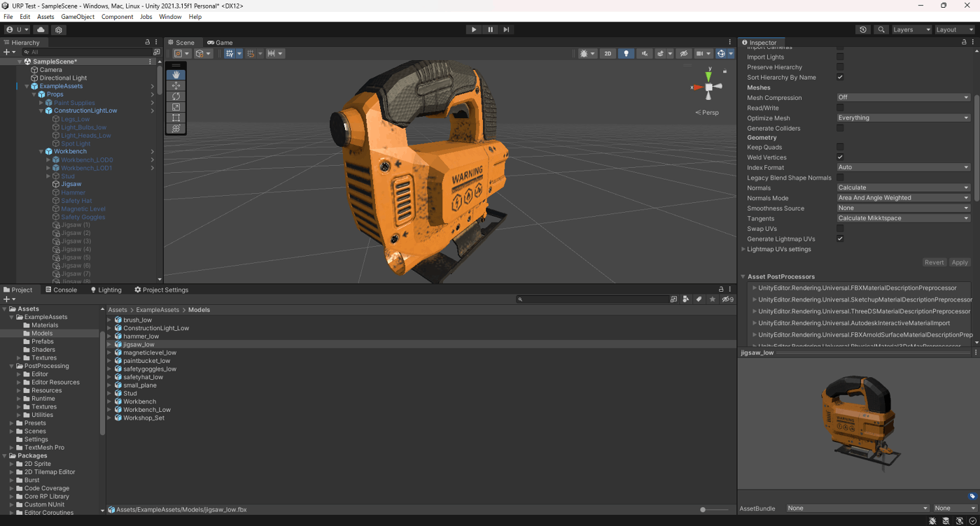Screen dimensions: 980x526
Task: Uncheck Weld Vertices checkbox
Action: pos(840,157)
